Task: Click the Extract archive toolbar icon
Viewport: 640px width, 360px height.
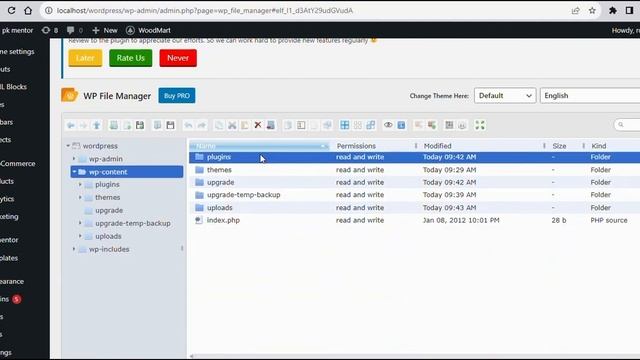Action: point(419,125)
